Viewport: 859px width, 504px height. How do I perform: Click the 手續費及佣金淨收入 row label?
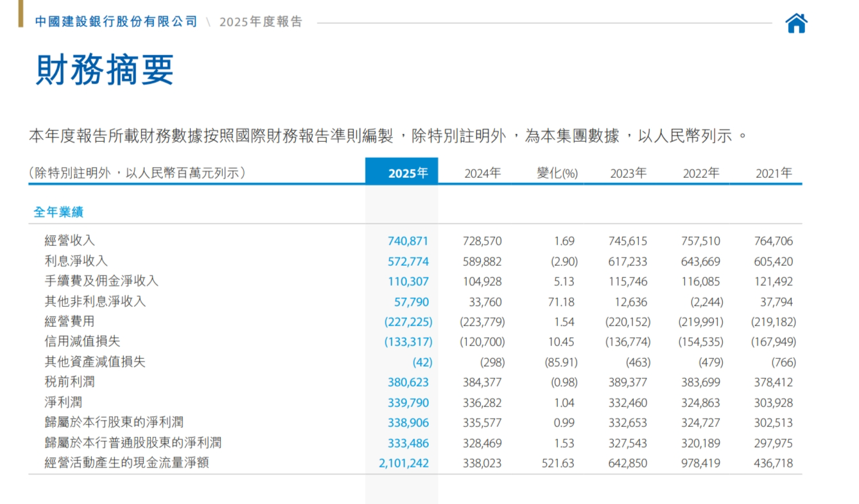(x=101, y=281)
